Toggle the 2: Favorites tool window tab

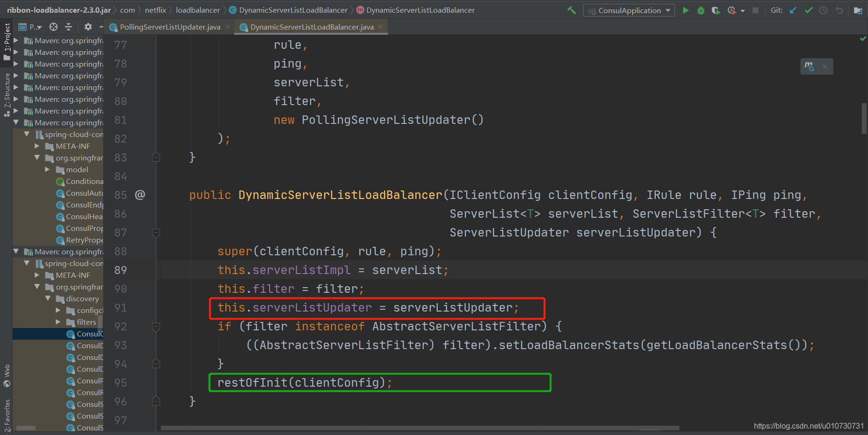click(7, 415)
